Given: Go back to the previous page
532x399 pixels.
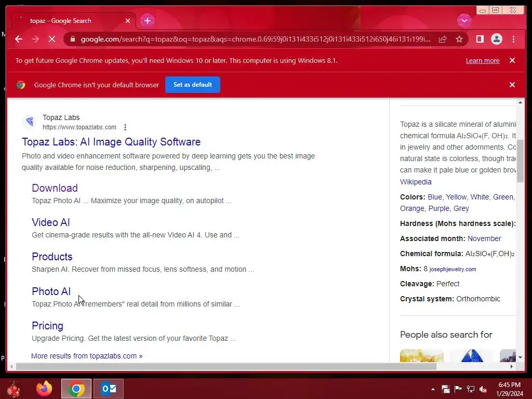Looking at the screenshot, I should (19, 39).
